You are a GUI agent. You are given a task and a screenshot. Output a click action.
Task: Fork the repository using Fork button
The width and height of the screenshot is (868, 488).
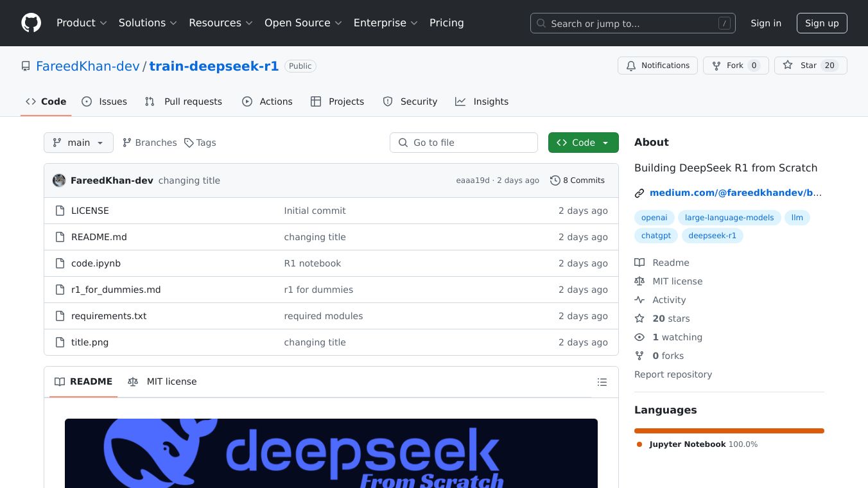tap(735, 65)
